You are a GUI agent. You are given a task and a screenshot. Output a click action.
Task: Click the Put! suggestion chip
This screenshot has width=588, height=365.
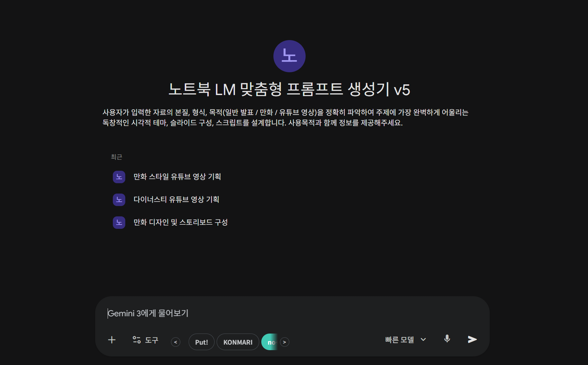(201, 342)
